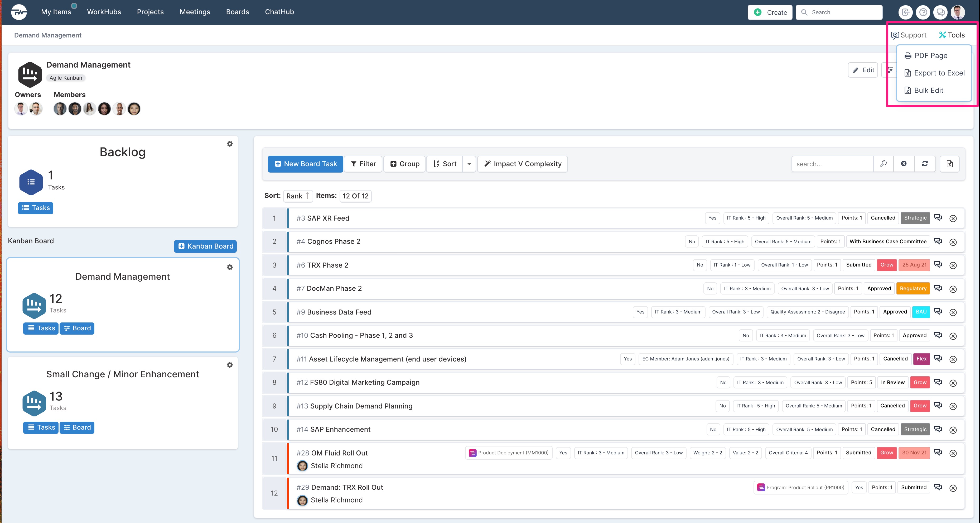The height and width of the screenshot is (523, 980).
Task: Click the Demand Management hexagon icon in the header
Action: pyautogui.click(x=30, y=74)
